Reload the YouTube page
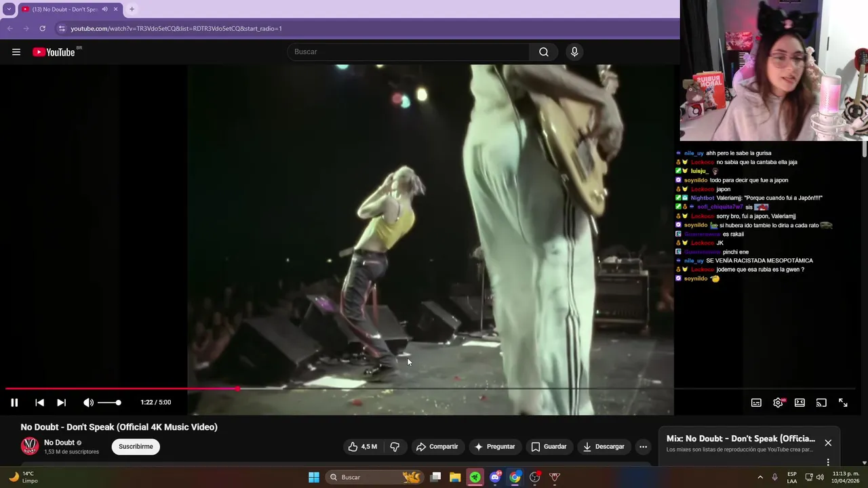 42,28
